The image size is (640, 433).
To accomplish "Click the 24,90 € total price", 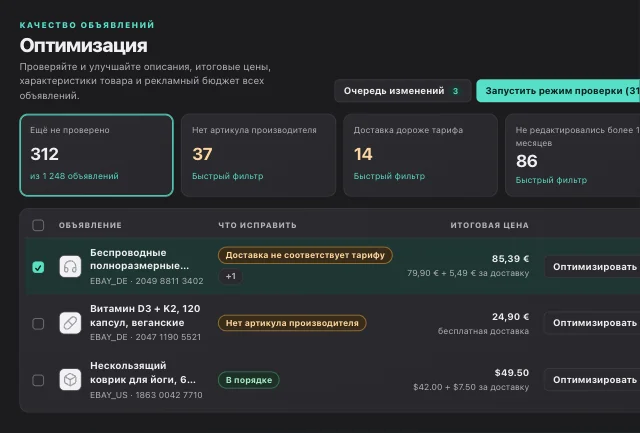I will tap(510, 317).
